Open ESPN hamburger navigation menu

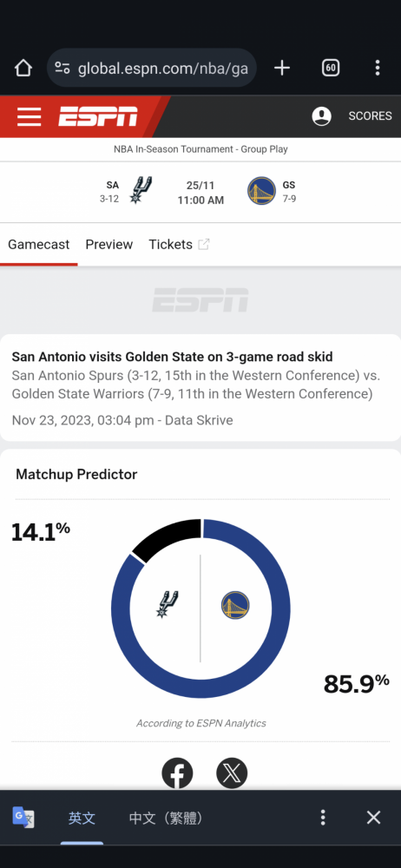click(29, 117)
